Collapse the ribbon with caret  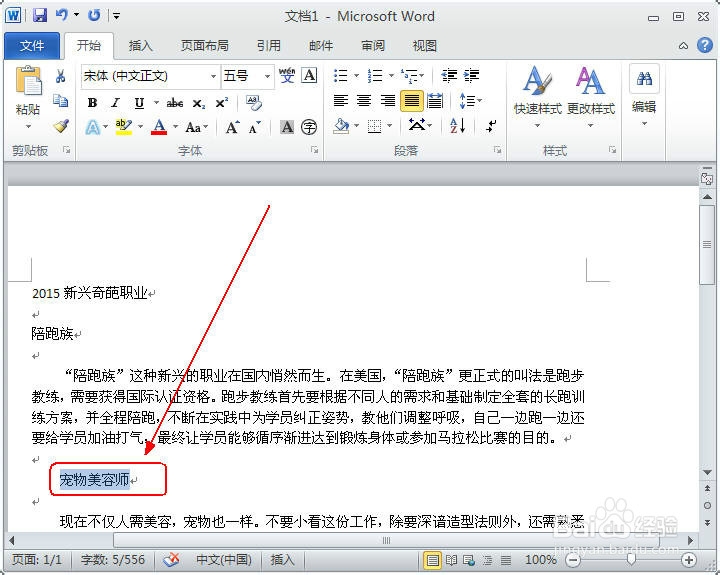[683, 45]
